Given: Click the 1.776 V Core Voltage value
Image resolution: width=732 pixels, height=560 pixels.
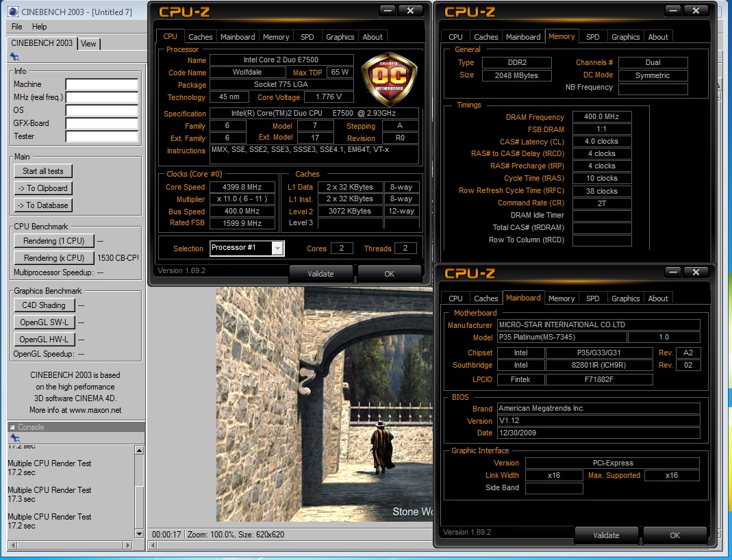Looking at the screenshot, I should point(329,97).
